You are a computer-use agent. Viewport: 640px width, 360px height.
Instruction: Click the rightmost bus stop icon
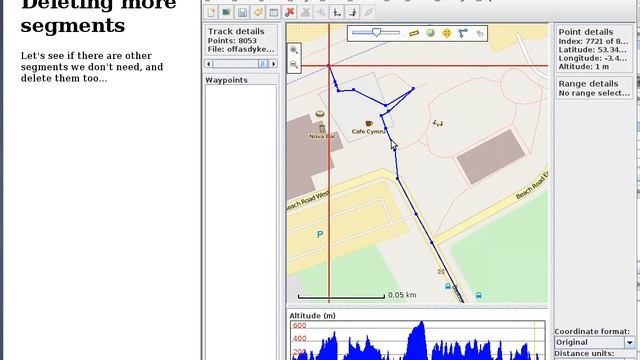479,295
